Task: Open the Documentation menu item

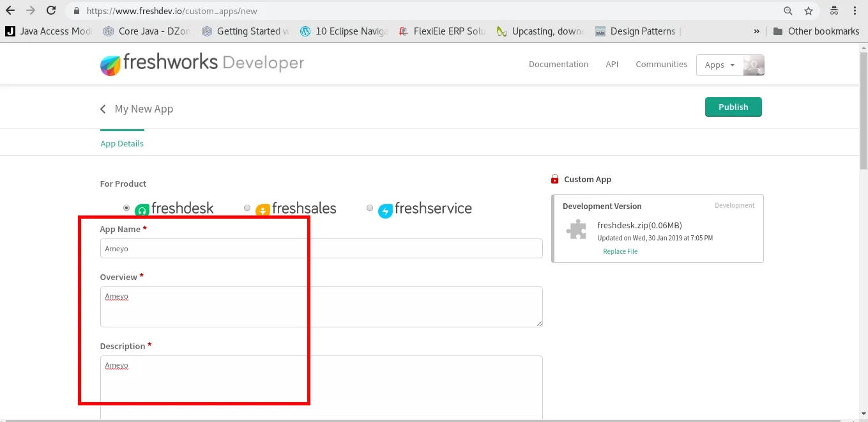Action: (558, 64)
